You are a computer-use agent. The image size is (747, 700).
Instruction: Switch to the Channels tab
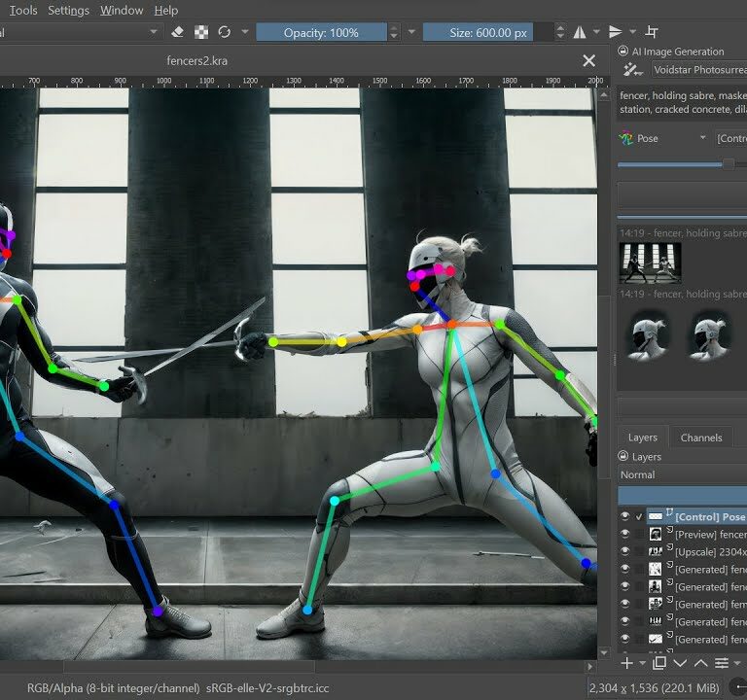point(700,437)
